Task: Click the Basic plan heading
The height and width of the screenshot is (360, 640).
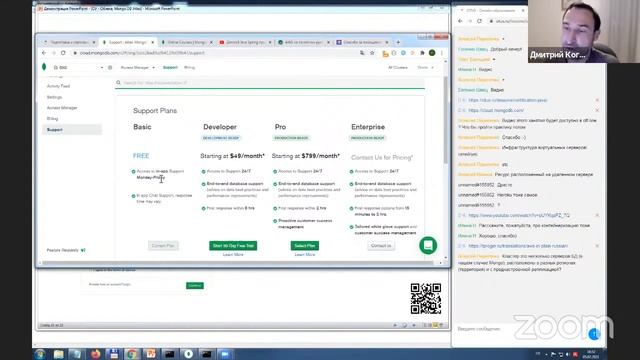Action: click(x=142, y=127)
